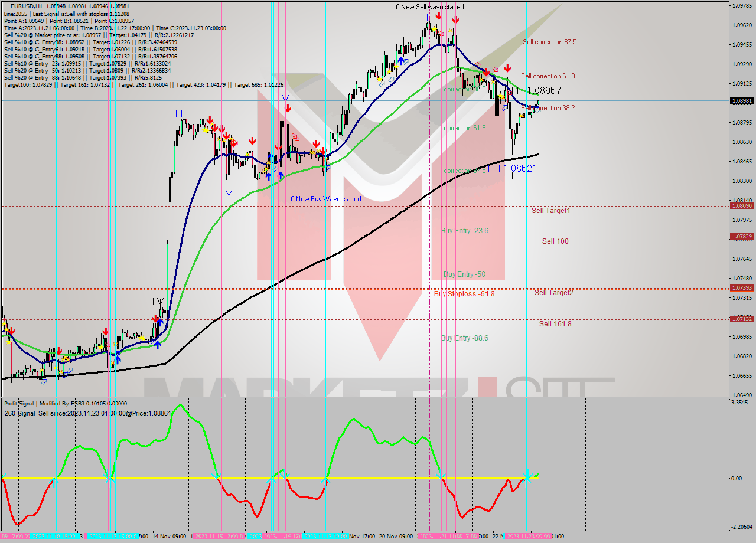756x543 pixels.
Task: Click the 'Buy Entry -23.6' label
Action: [x=464, y=231]
